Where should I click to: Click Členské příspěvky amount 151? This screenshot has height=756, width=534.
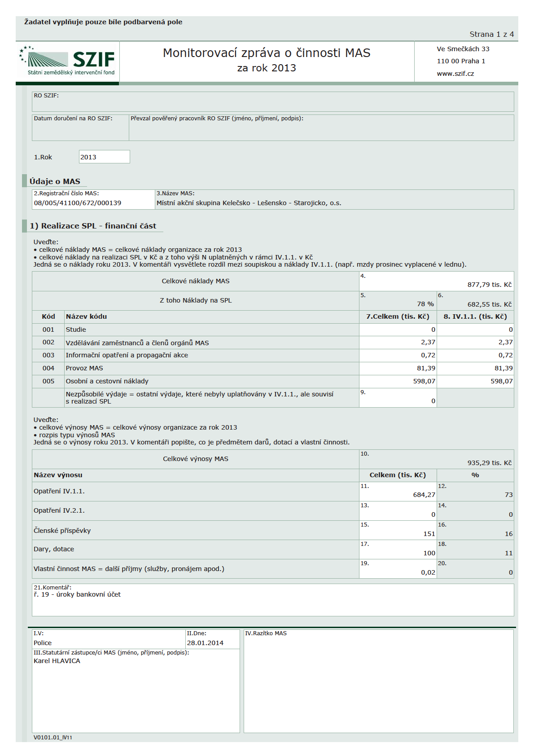[398, 530]
